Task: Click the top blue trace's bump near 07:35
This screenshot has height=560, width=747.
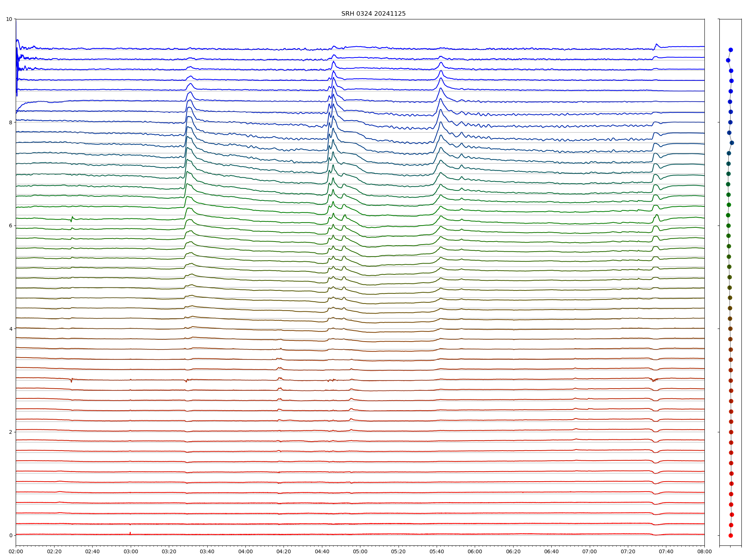Action: click(656, 45)
